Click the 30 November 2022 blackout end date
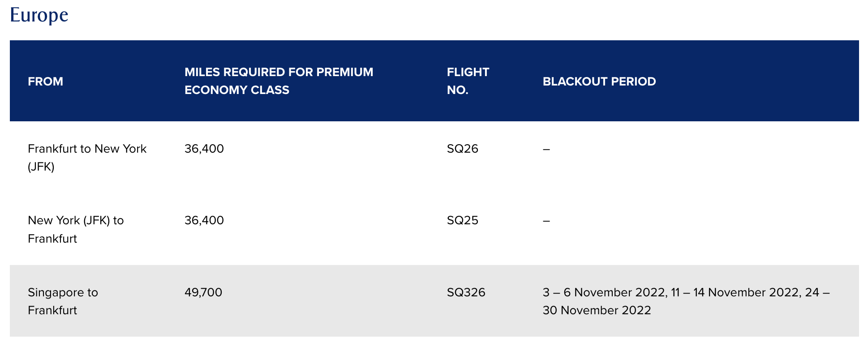Screen dimensions: 868x342 (597, 310)
